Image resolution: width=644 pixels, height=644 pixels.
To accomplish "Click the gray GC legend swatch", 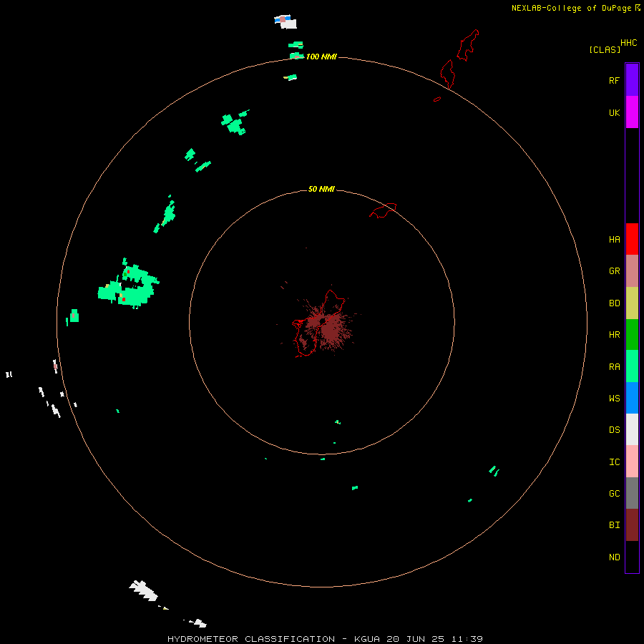I will [x=632, y=493].
